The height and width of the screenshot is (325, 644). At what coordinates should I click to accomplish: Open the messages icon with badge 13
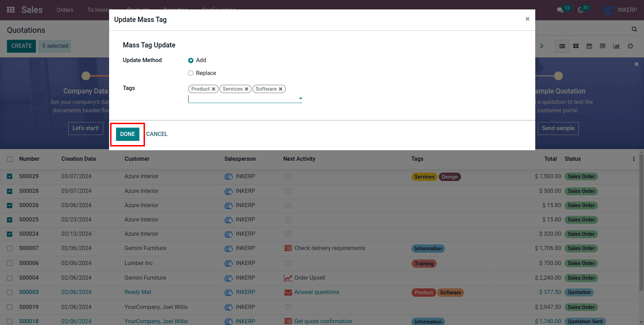coord(560,10)
